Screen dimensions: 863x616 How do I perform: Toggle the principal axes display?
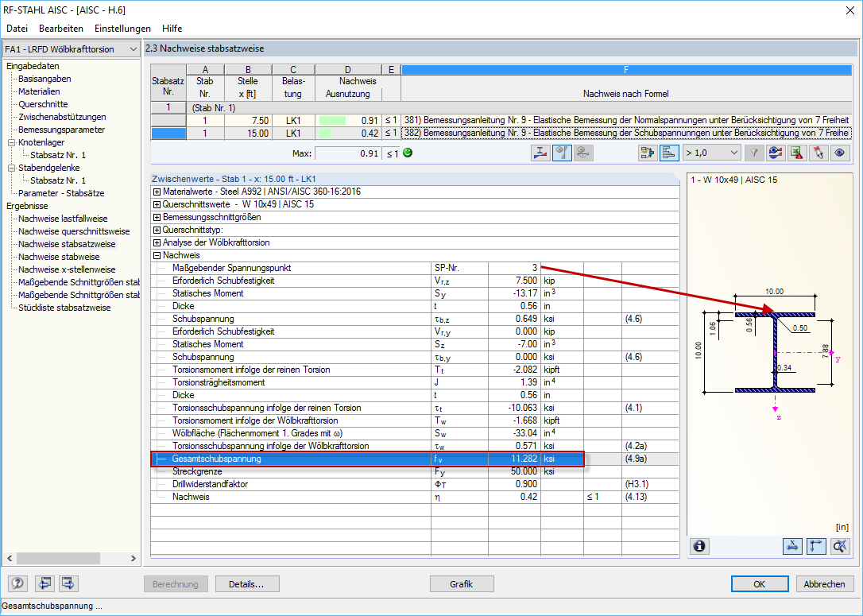(x=816, y=546)
